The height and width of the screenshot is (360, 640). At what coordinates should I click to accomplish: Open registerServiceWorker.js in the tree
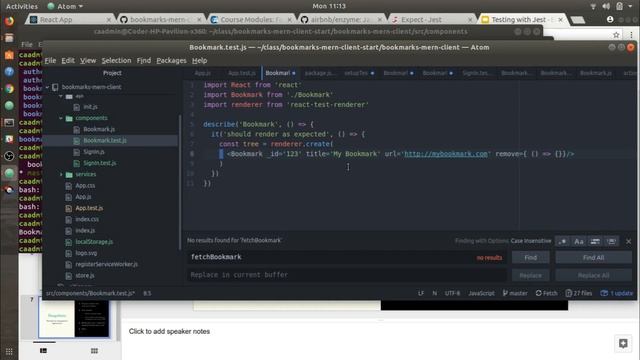[x=106, y=264]
